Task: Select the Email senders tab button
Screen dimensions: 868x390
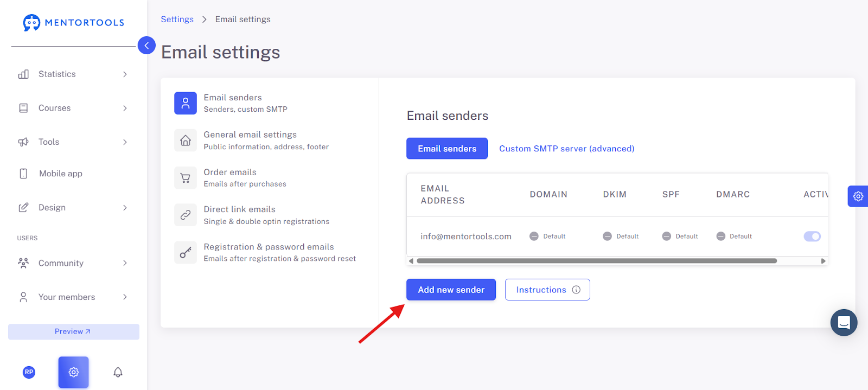Action: pyautogui.click(x=447, y=149)
